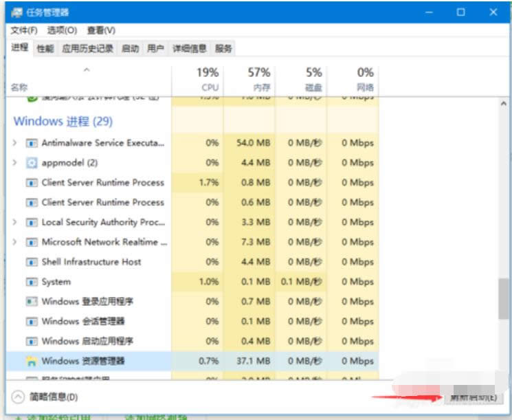Click the System process icon
512x420 pixels.
click(31, 282)
